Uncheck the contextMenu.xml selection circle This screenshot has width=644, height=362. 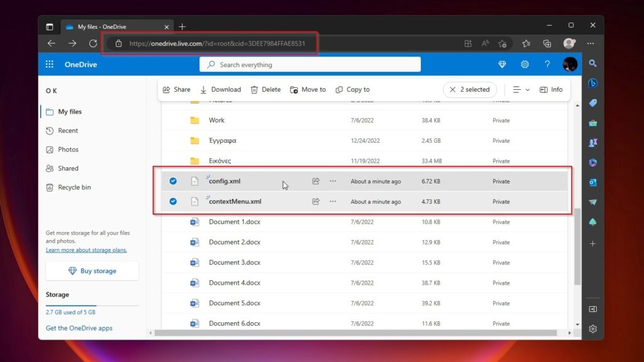(x=173, y=202)
